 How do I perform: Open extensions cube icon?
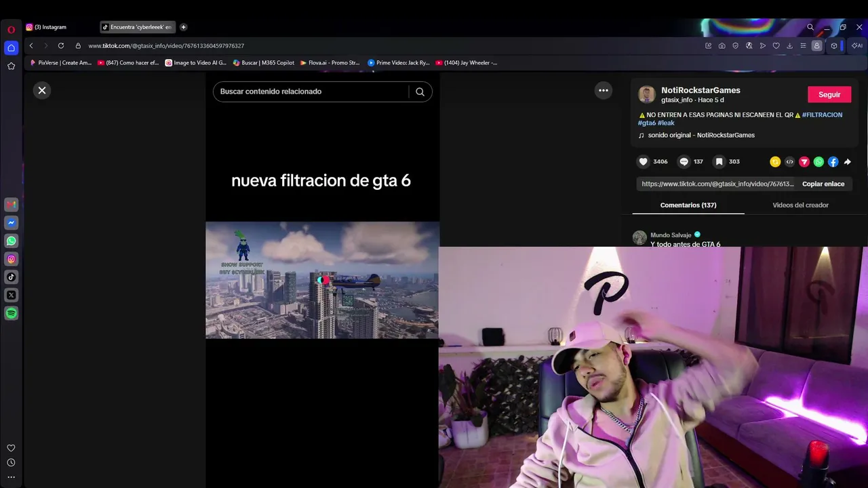[834, 45]
